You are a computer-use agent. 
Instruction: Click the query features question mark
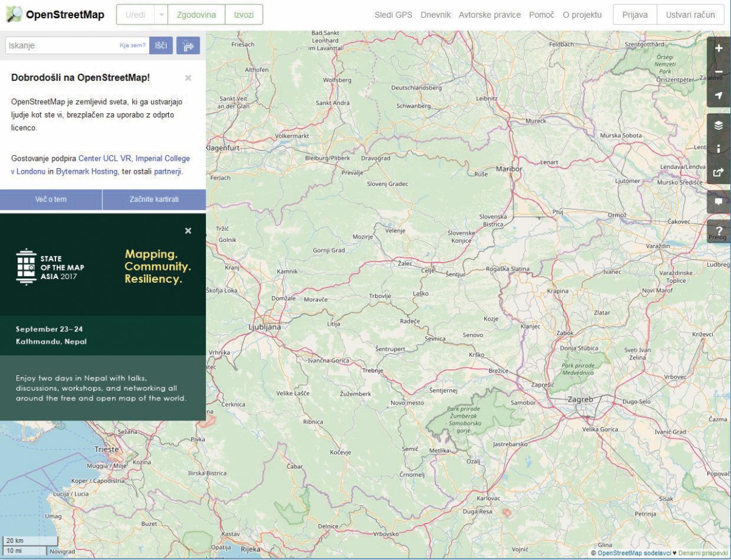pos(718,231)
